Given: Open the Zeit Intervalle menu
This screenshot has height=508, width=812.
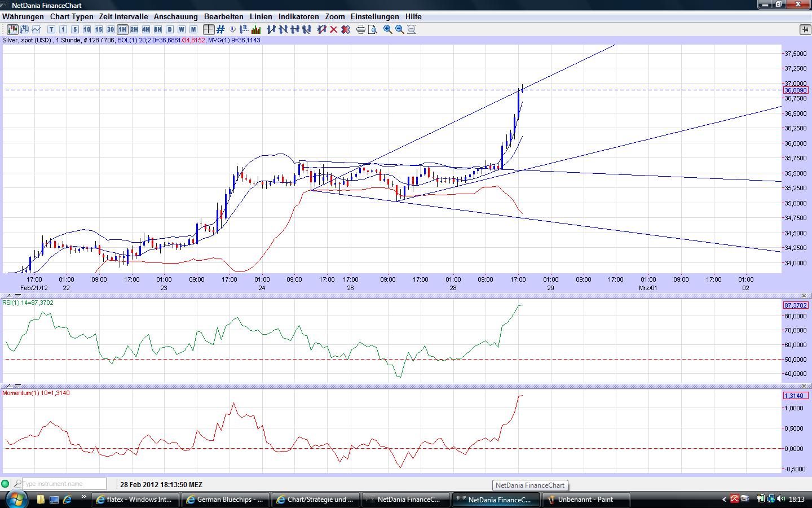Looking at the screenshot, I should point(123,17).
